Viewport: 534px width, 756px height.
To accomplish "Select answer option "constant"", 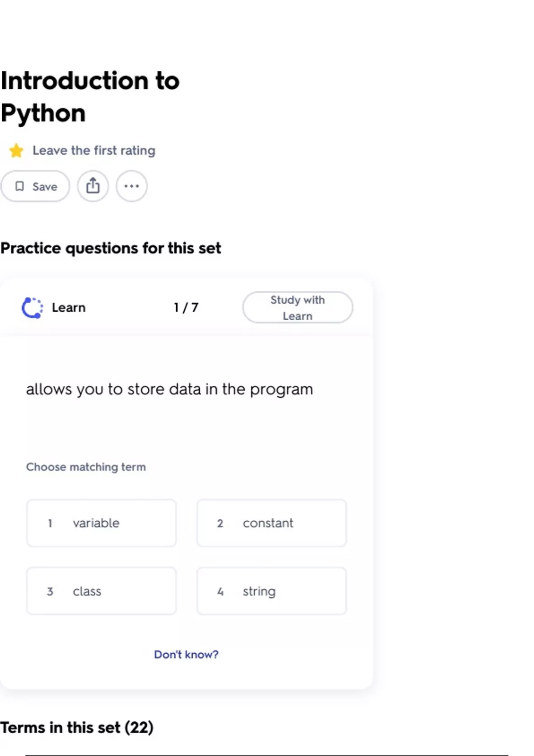I will [x=271, y=523].
